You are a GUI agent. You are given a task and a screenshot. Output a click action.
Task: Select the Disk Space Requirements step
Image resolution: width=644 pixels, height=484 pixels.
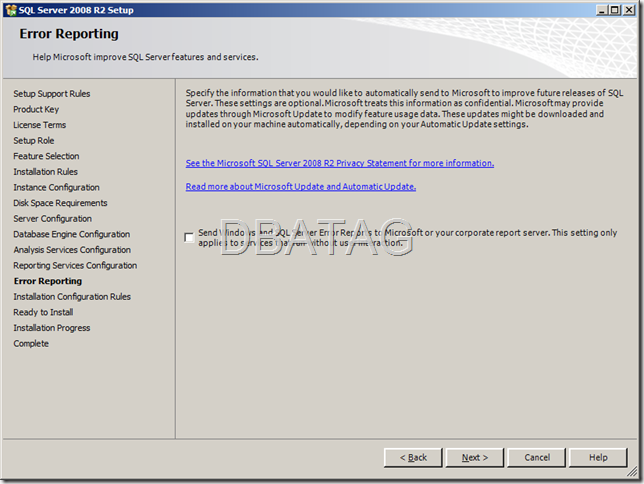click(60, 203)
